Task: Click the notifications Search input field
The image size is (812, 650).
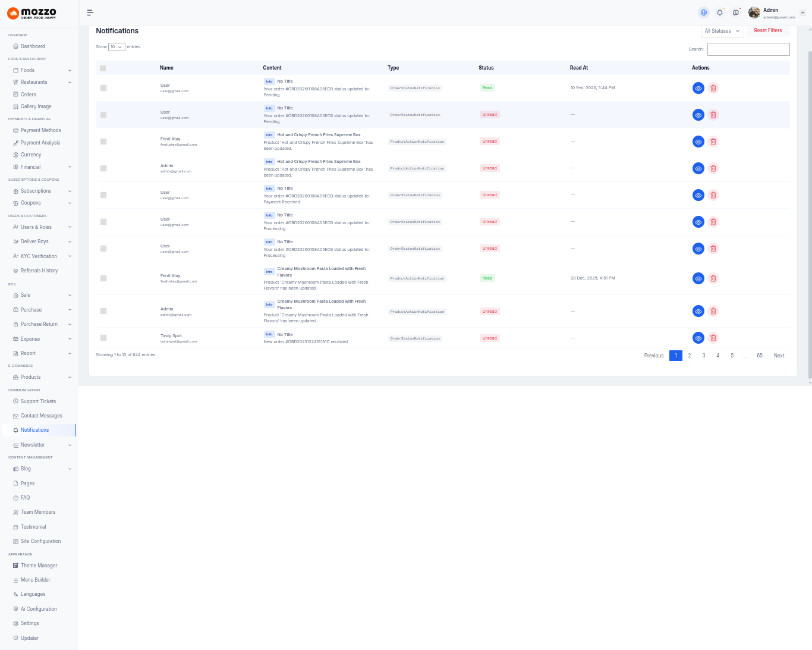Action: click(x=748, y=49)
